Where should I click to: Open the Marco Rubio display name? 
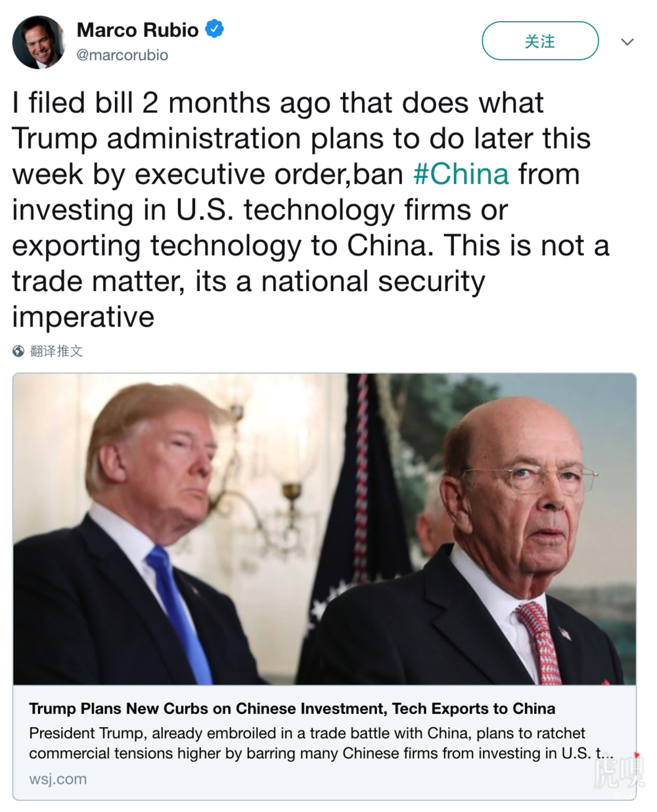tap(137, 30)
